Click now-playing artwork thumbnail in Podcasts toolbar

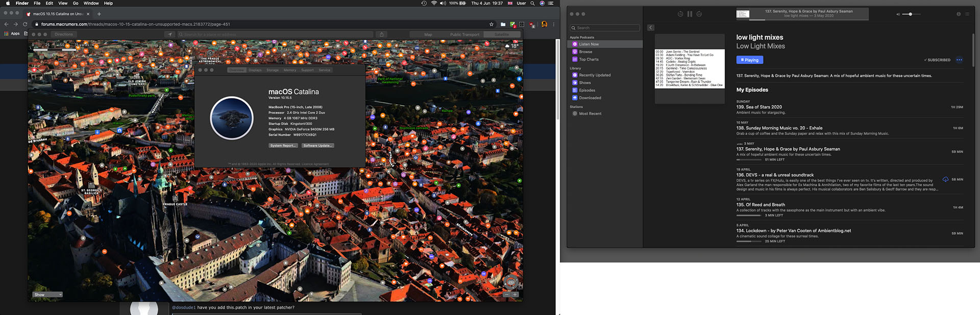pyautogui.click(x=743, y=14)
